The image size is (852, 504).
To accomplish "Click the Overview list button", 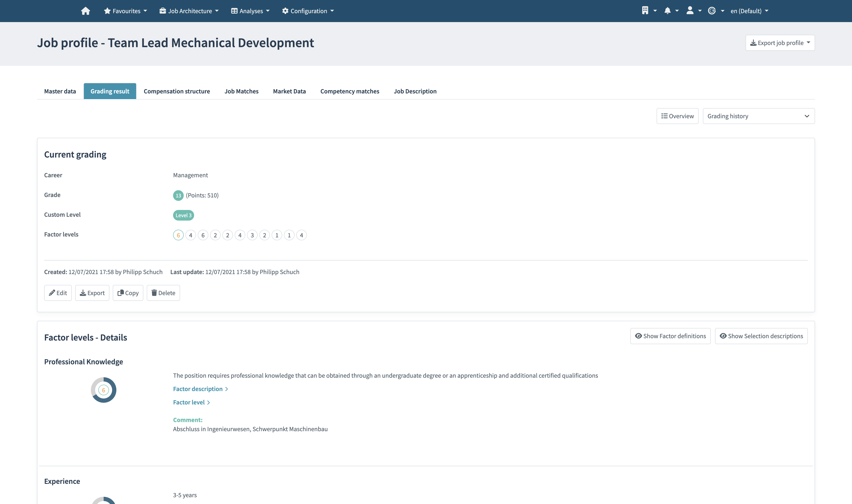I will pos(677,116).
